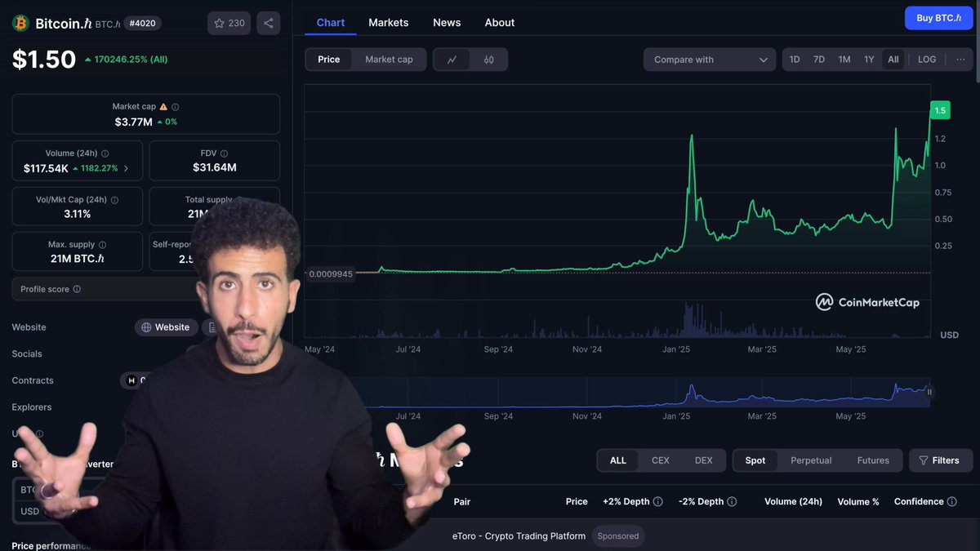Click the range slider right handle
Screen dimensions: 980x551
[929, 392]
